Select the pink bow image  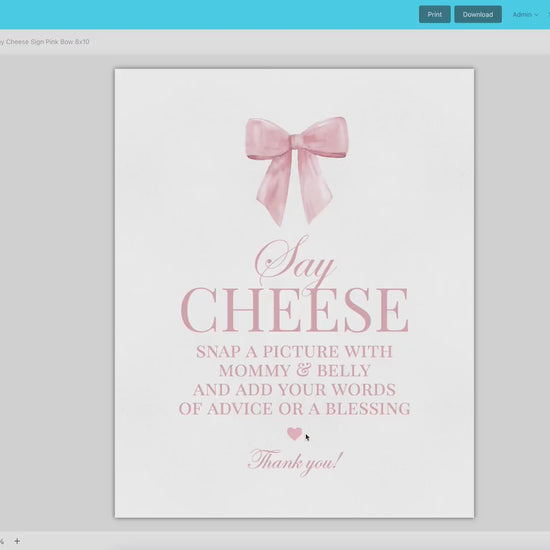point(297,171)
